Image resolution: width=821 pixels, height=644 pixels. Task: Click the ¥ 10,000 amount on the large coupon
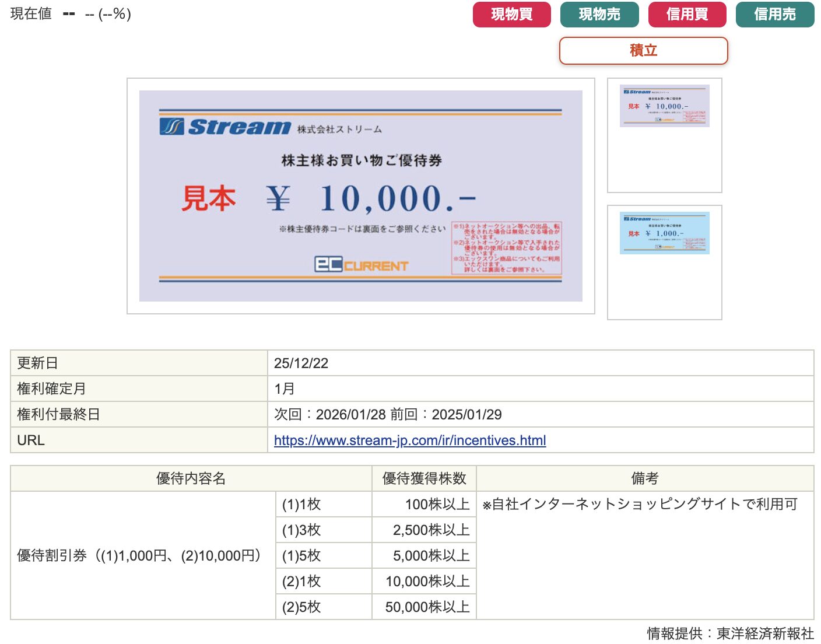(371, 199)
